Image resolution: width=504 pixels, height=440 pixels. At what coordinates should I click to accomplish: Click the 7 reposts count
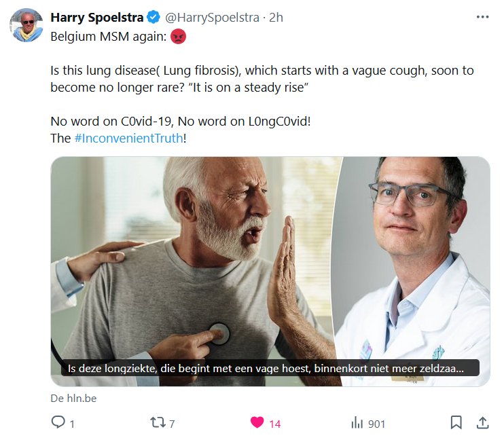coord(172,424)
